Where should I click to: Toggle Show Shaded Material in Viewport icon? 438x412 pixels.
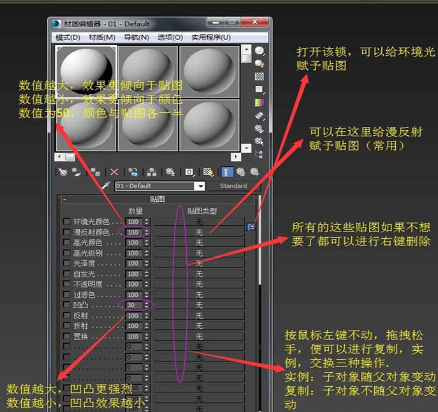(208, 172)
